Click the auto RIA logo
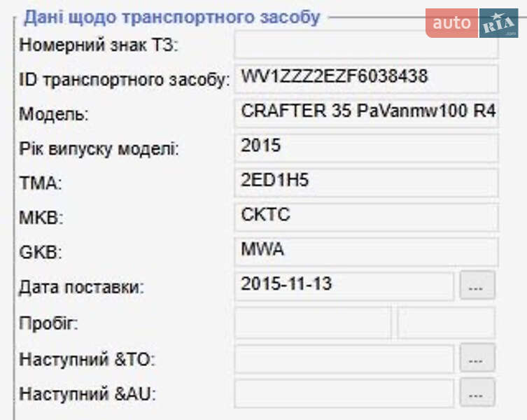 [x=470, y=23]
